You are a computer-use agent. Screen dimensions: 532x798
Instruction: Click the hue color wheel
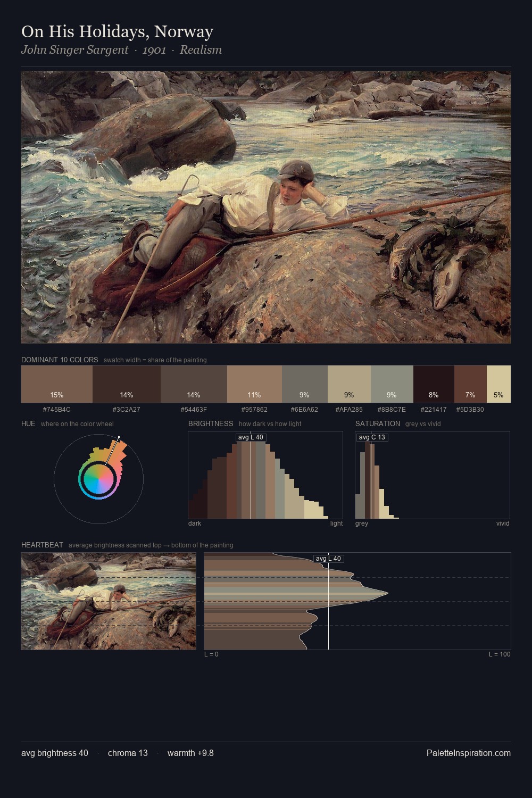98,479
